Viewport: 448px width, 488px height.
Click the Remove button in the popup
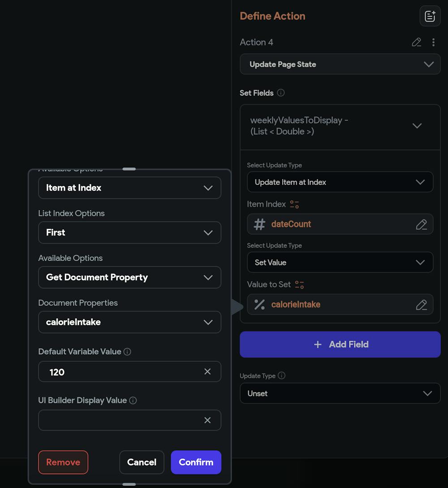(63, 462)
